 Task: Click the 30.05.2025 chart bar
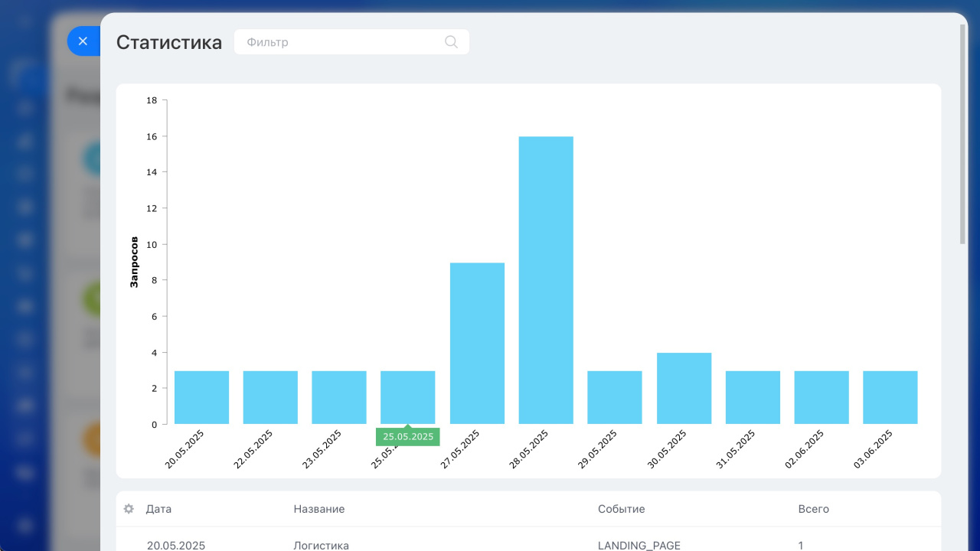(684, 388)
